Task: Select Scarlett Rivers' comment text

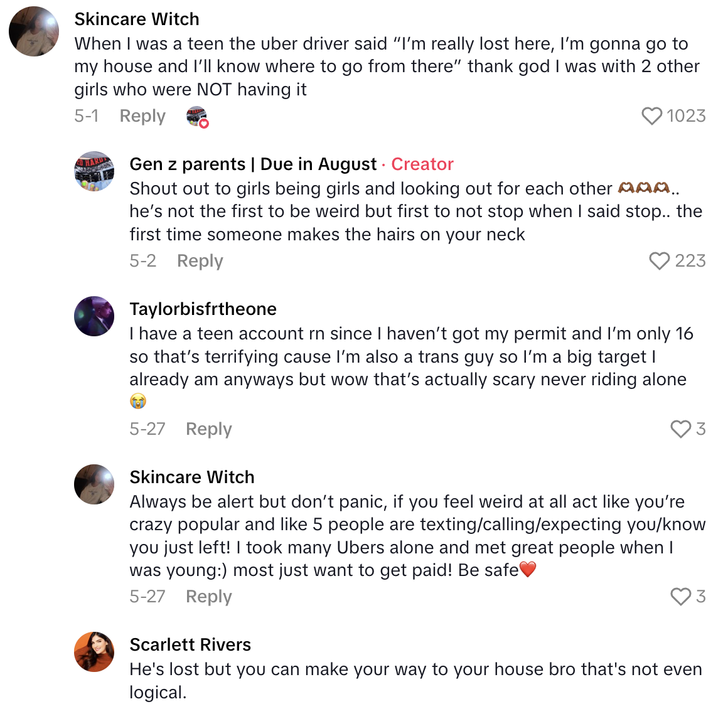Action: 415,681
